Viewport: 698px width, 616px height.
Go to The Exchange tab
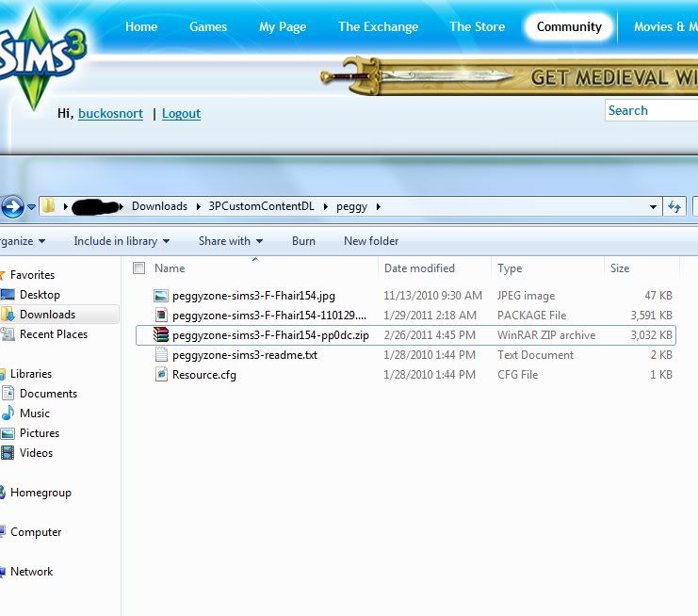tap(378, 26)
